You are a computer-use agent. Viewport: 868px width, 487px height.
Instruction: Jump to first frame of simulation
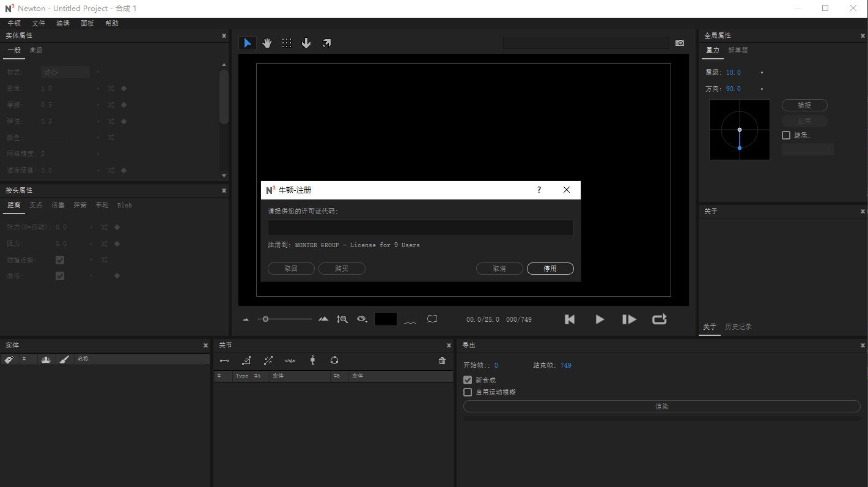coord(570,319)
